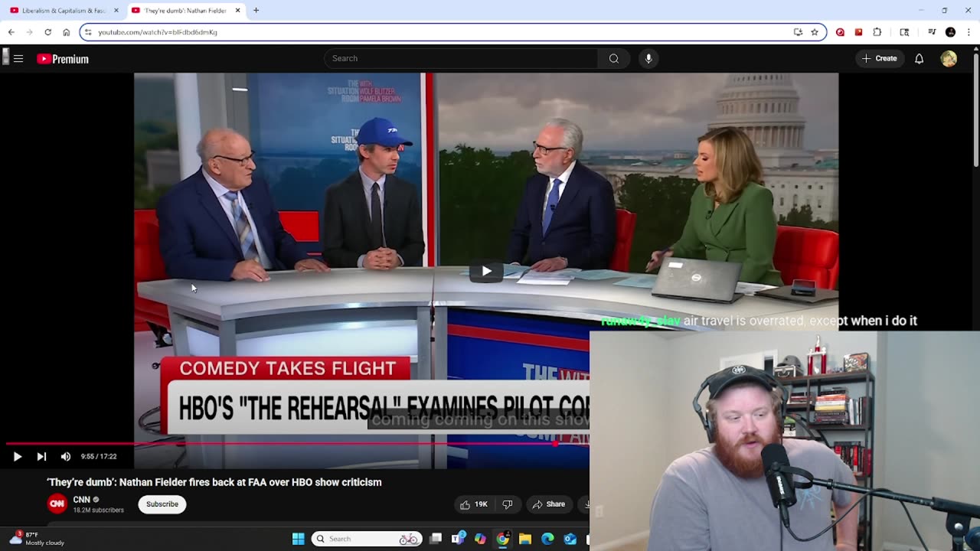Image resolution: width=980 pixels, height=551 pixels.
Task: Go to the browser home page
Action: click(66, 32)
